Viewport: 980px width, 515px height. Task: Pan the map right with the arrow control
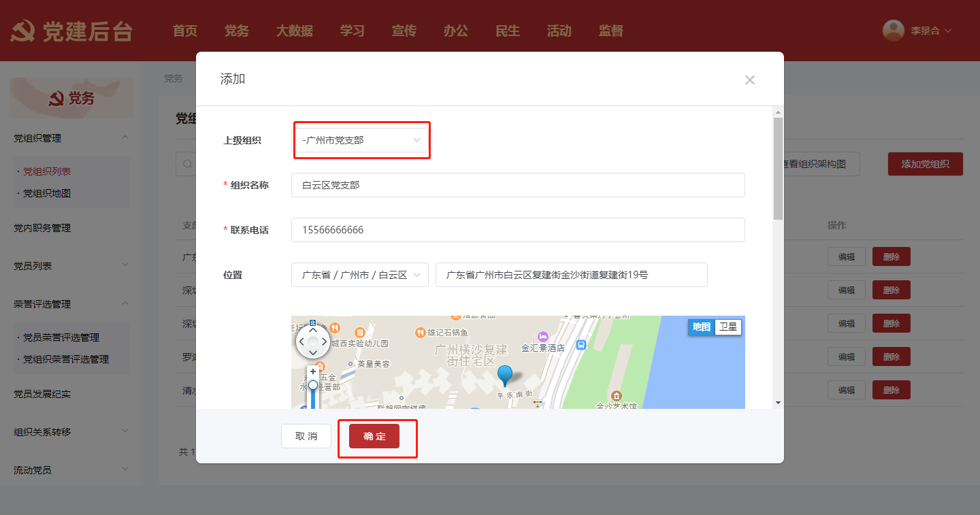[324, 342]
